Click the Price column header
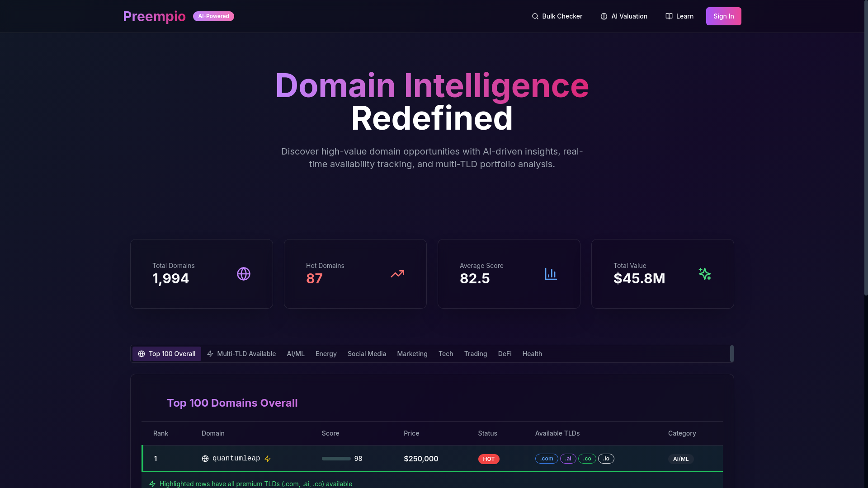868x488 pixels. tap(411, 433)
